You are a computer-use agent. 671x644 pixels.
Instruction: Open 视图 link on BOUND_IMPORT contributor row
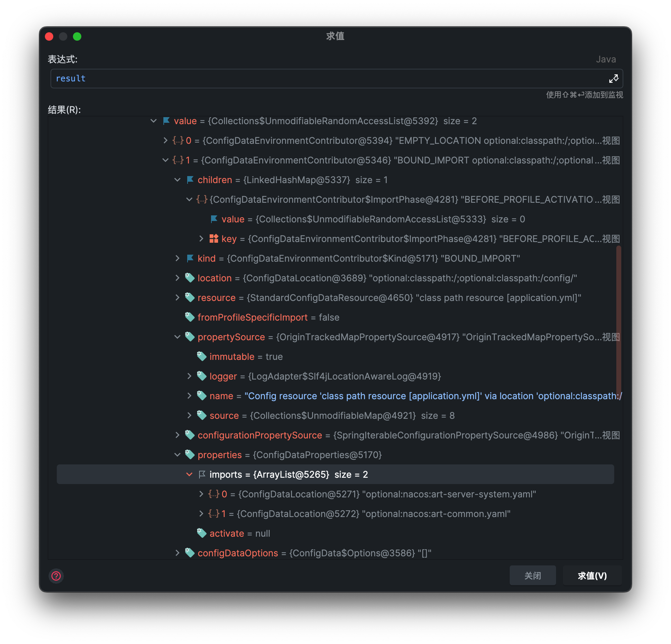[x=611, y=160]
